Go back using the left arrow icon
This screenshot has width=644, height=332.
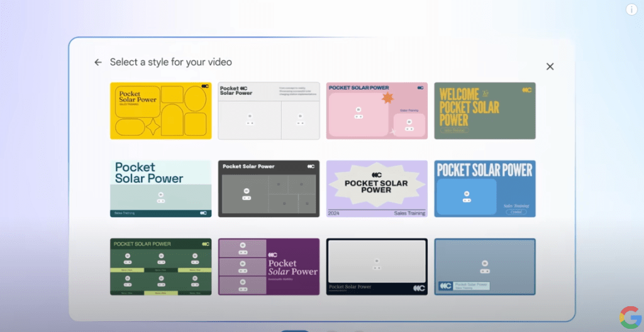(x=98, y=62)
